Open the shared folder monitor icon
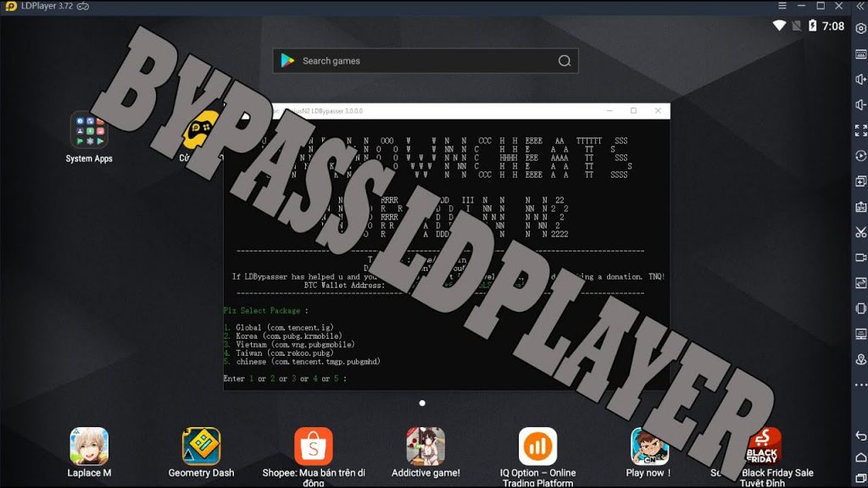Screen dimensions: 868x488 (861, 334)
